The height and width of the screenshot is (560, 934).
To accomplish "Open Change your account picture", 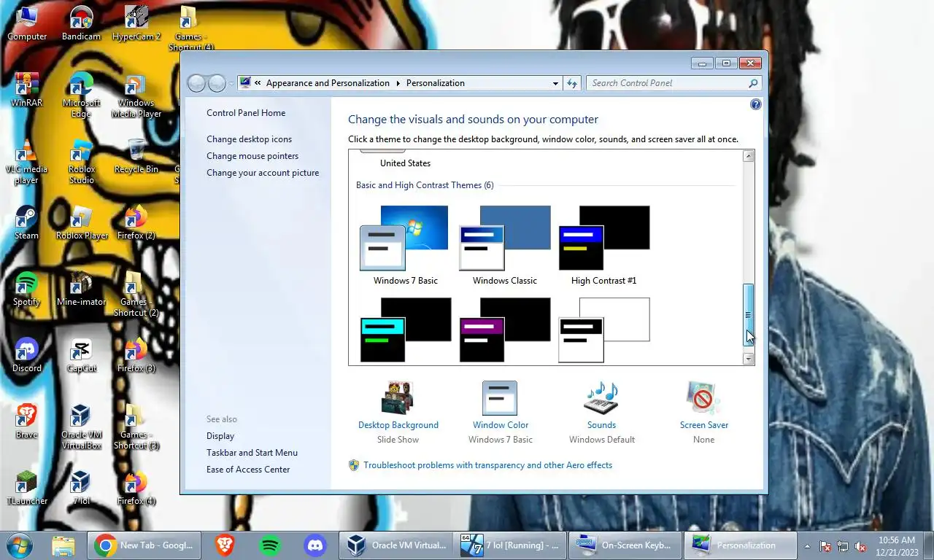I will pyautogui.click(x=263, y=173).
